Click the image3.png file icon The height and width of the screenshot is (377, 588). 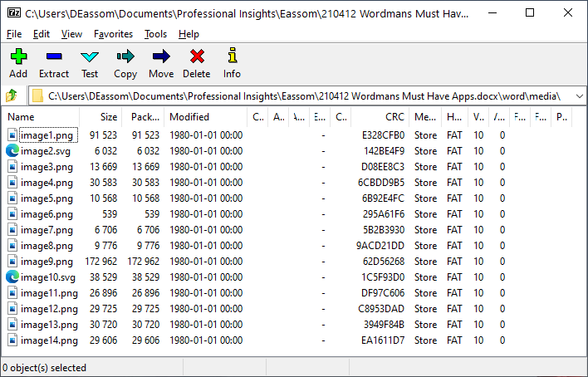click(x=12, y=167)
